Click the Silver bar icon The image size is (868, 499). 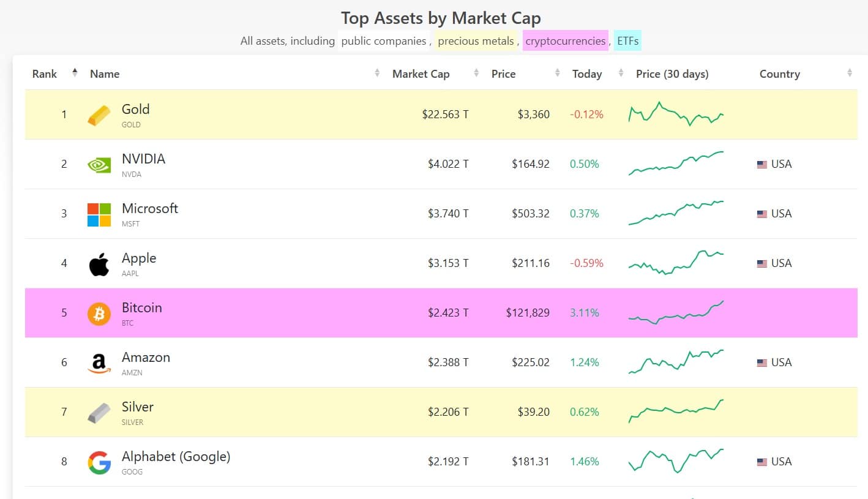pos(99,413)
